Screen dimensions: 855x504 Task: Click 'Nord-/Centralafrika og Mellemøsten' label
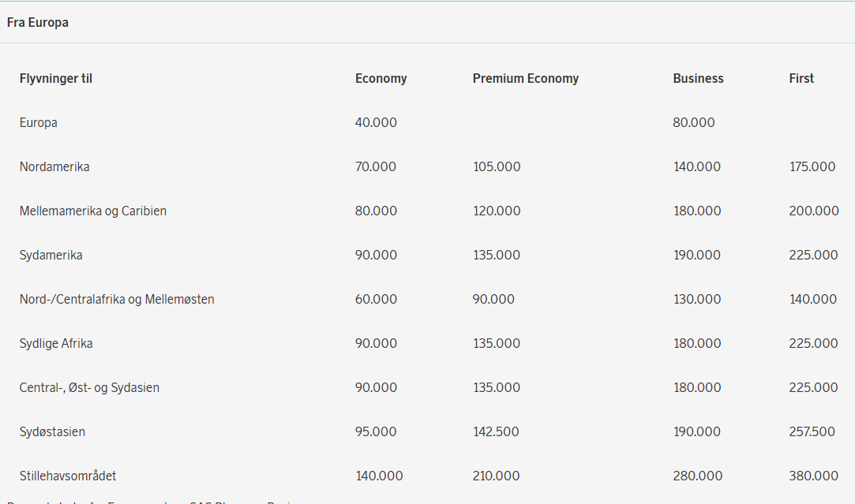(117, 299)
